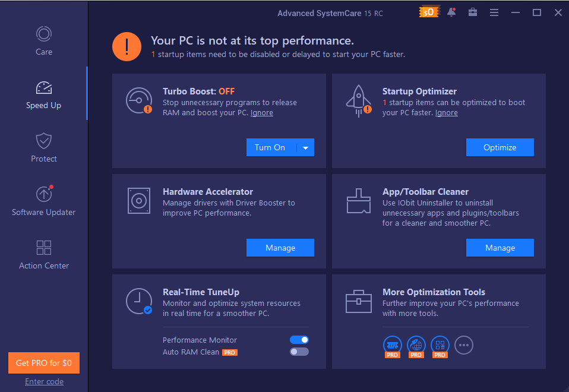Click the 'More Optimization Tools' heading
Viewport: 569px width, 392px height.
click(434, 292)
